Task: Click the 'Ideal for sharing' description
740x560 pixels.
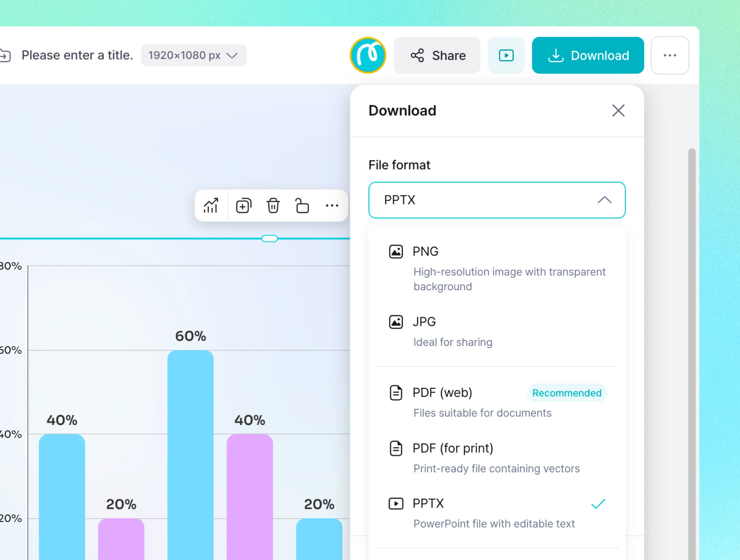Action: pos(453,342)
